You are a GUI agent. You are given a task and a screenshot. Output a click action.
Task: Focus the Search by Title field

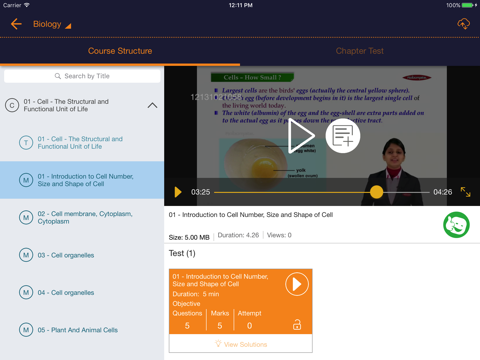pos(82,76)
